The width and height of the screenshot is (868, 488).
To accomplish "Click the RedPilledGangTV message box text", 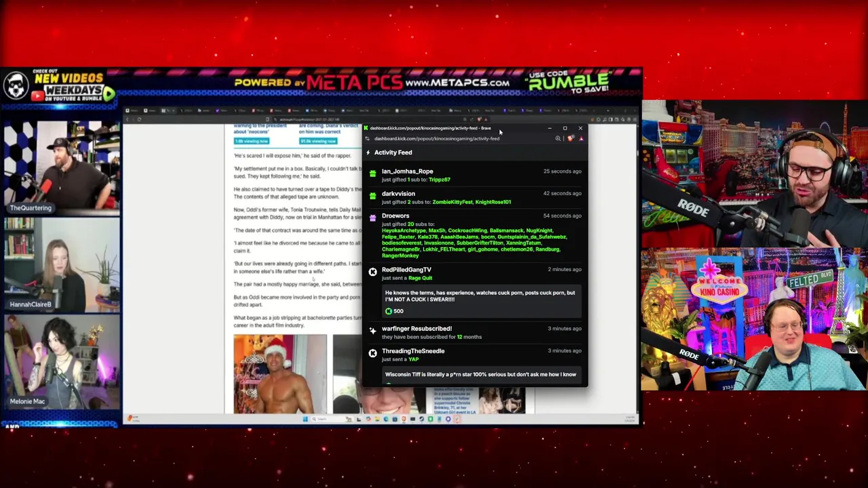I will (480, 296).
